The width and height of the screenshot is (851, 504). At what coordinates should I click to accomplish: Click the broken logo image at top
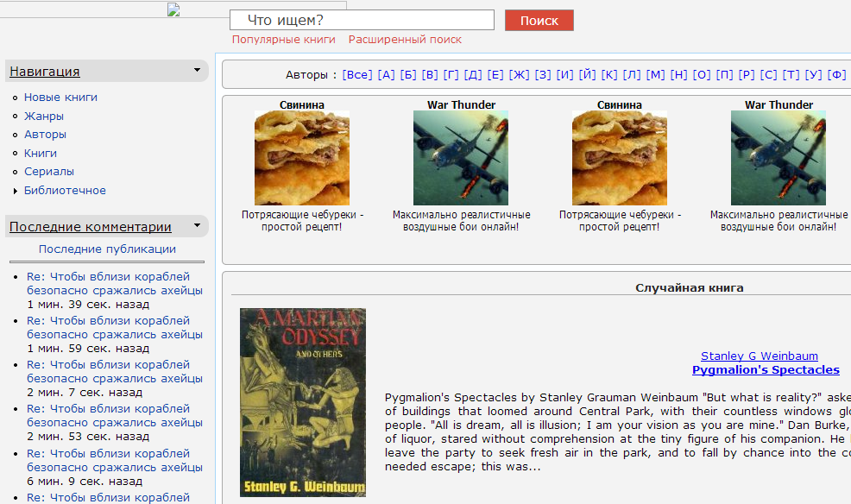coord(173,10)
